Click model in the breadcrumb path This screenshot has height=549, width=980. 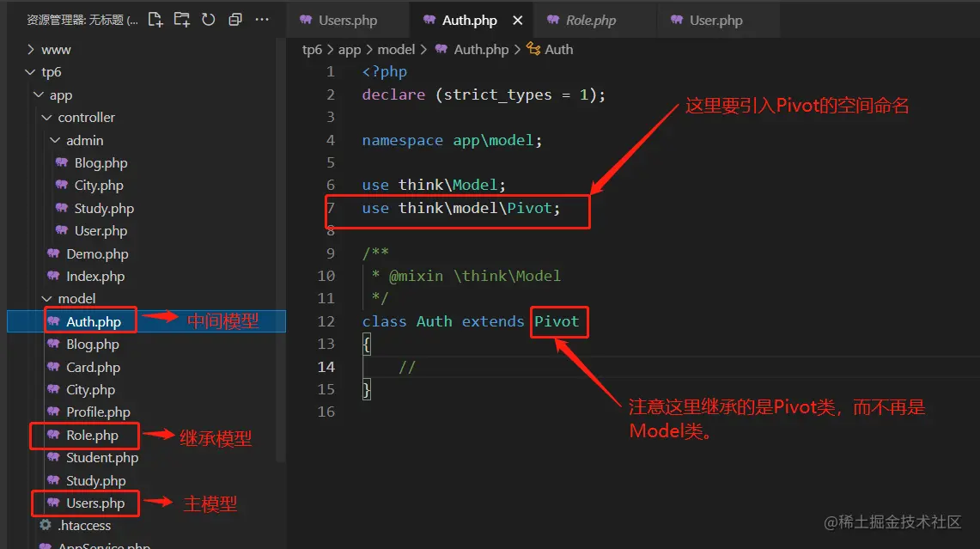tap(396, 49)
